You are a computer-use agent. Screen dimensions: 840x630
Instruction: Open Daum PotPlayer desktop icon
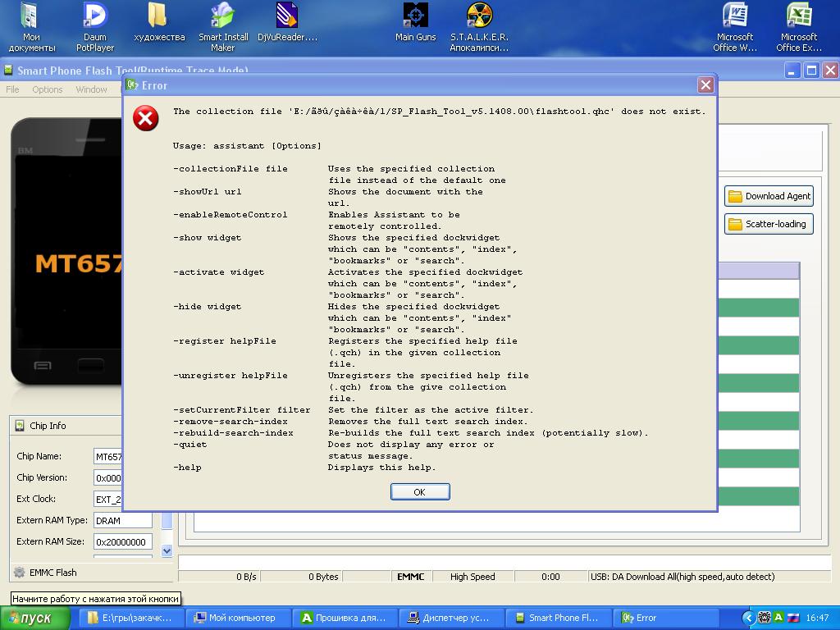(x=95, y=26)
